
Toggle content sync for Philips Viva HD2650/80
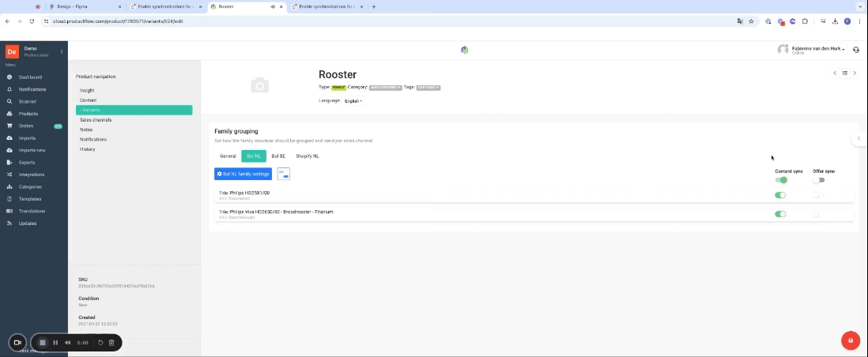click(780, 214)
